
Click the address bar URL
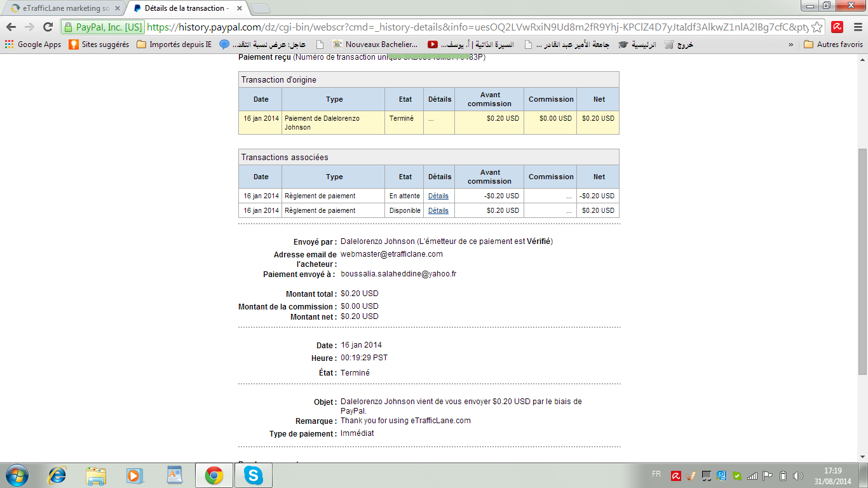coord(477,27)
